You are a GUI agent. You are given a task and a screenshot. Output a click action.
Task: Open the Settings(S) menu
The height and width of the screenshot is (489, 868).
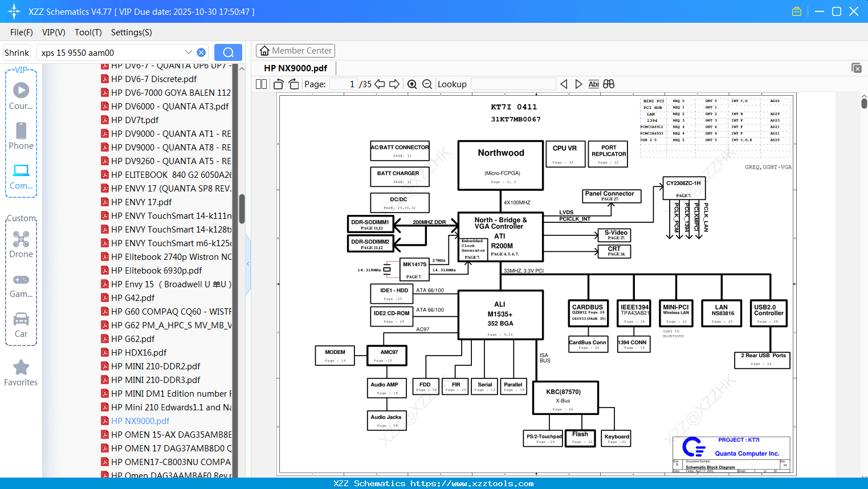pyautogui.click(x=132, y=32)
